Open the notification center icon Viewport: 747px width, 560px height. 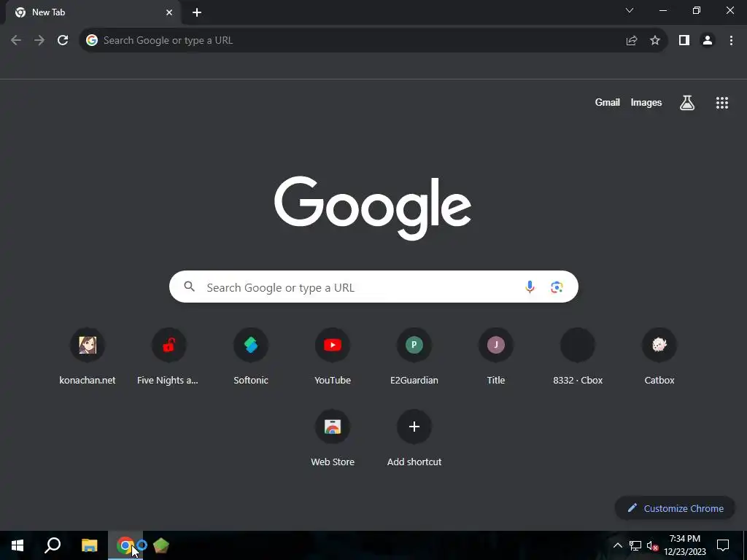723,545
